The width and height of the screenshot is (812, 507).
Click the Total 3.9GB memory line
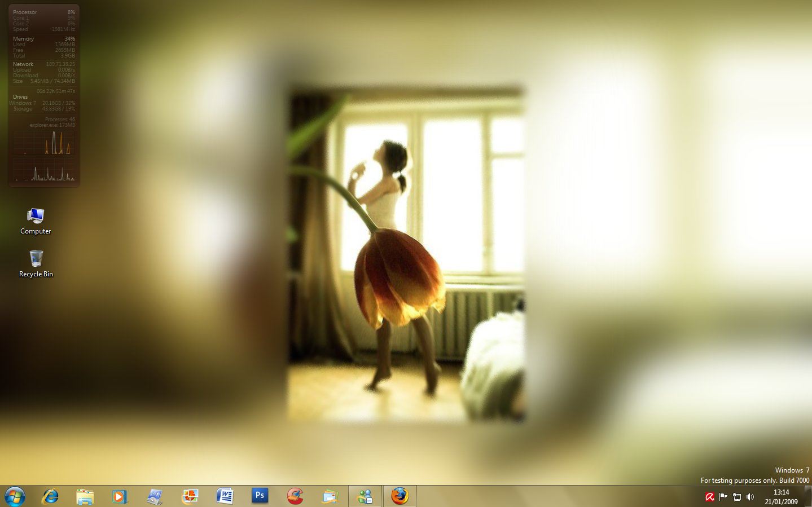coord(44,56)
